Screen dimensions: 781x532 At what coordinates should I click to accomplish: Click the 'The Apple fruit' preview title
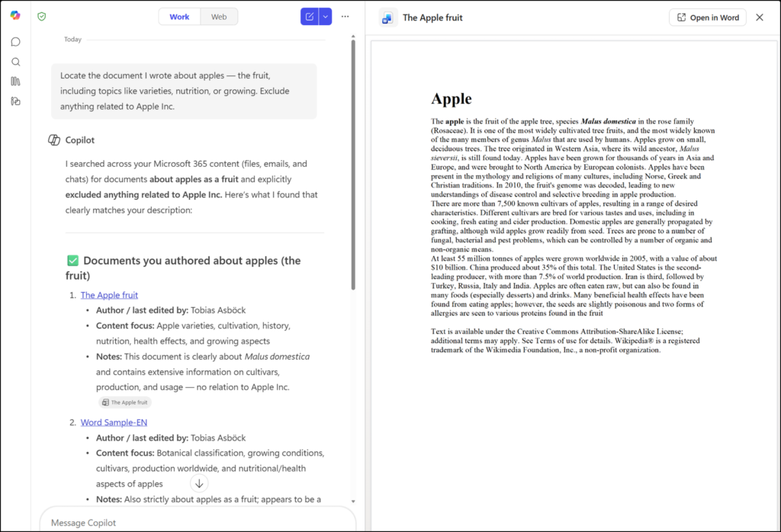[x=432, y=18]
